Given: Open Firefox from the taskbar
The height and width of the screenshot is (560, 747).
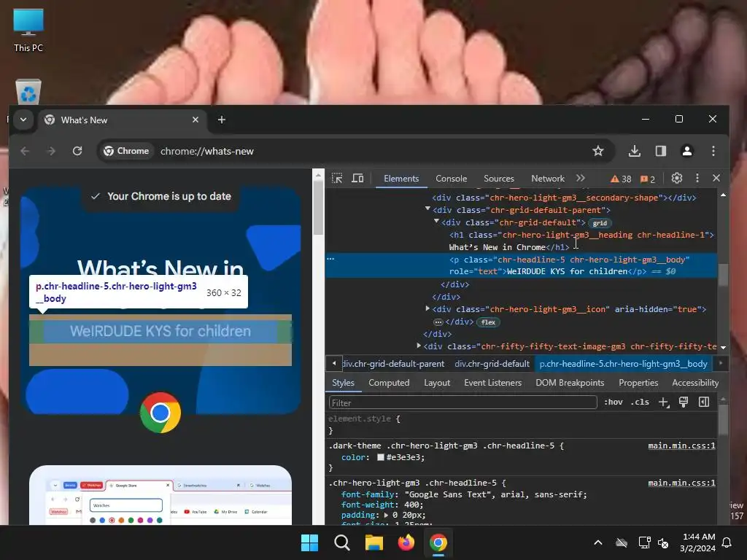Looking at the screenshot, I should (406, 542).
